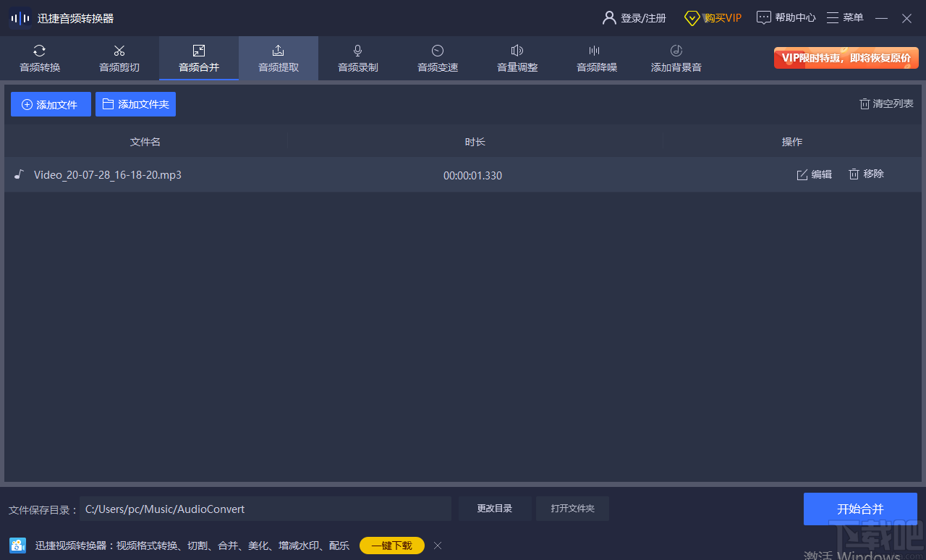Click the 时长 column header
Screen dimensions: 926x560
(x=475, y=142)
